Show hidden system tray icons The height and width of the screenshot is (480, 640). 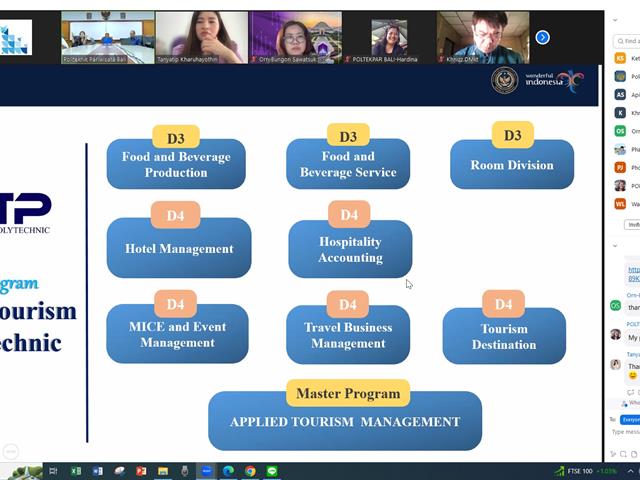[631, 471]
